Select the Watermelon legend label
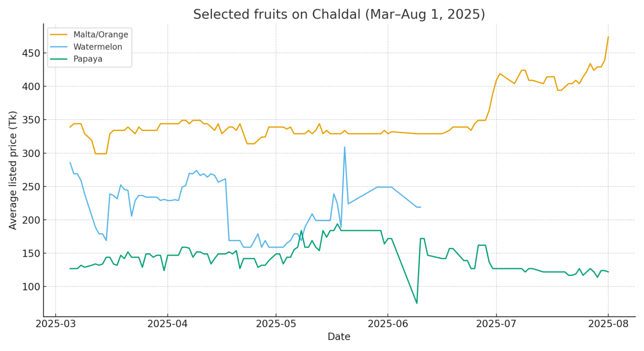This screenshot has height=351, width=644. pyautogui.click(x=98, y=47)
